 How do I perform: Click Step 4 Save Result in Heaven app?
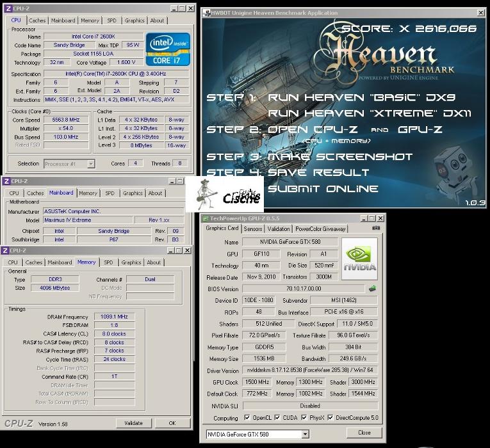288,172
